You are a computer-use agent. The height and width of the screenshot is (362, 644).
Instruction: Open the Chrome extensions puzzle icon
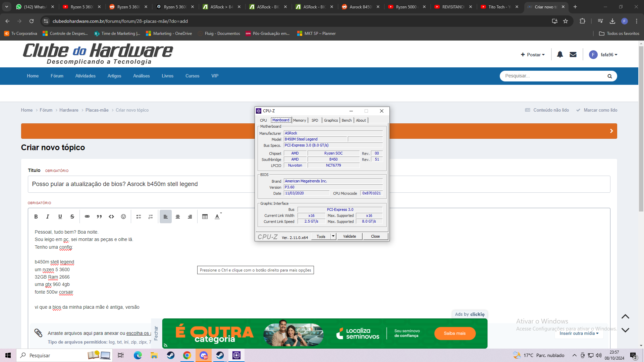[x=582, y=21]
